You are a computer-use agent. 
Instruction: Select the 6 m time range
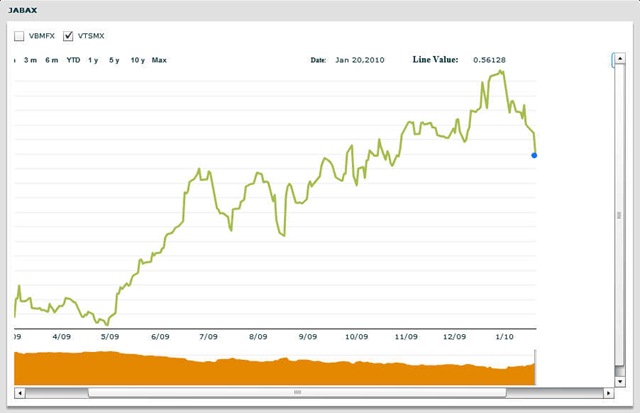pyautogui.click(x=52, y=60)
